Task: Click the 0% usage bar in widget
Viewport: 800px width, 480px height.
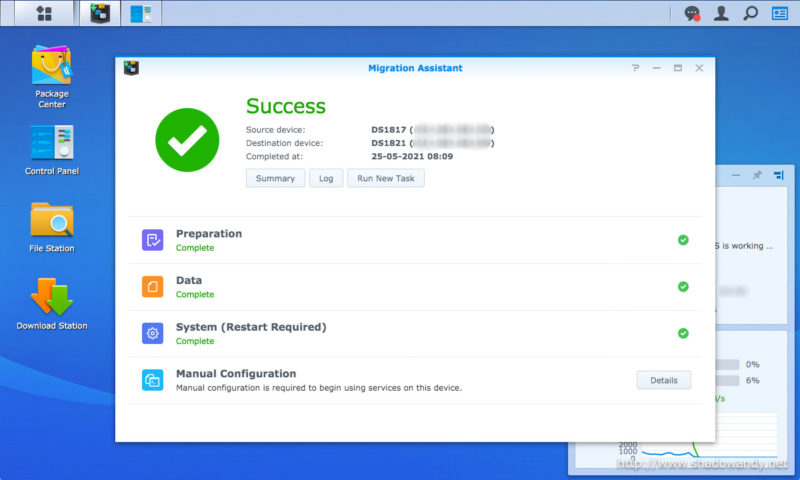Action: pos(728,364)
